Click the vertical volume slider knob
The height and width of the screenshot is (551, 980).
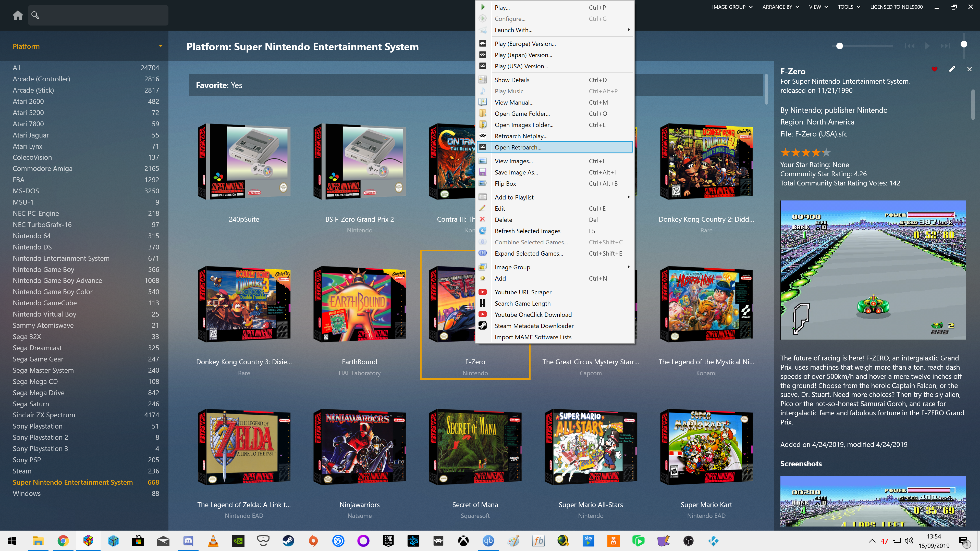pyautogui.click(x=964, y=44)
